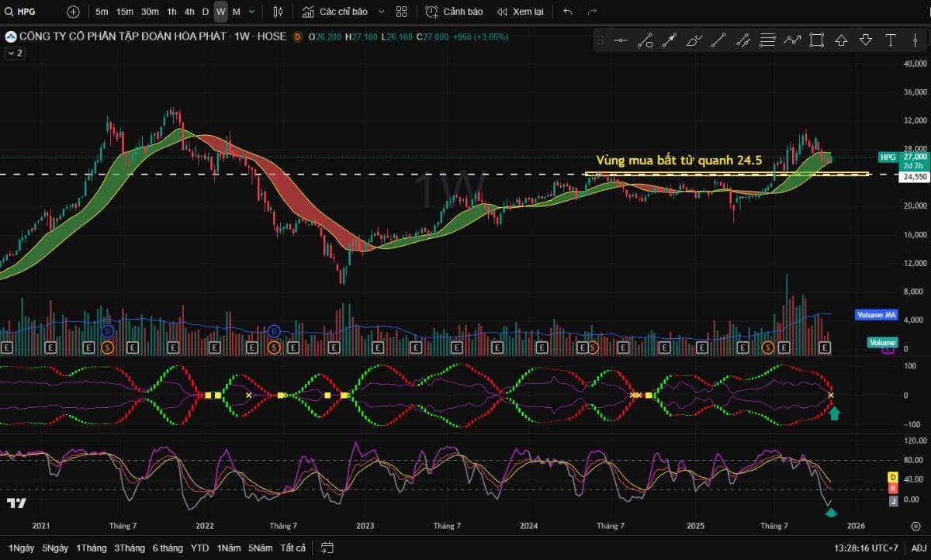Image resolution: width=931 pixels, height=560 pixels.
Task: Open Các chỉ báo indicators
Action: pos(334,12)
